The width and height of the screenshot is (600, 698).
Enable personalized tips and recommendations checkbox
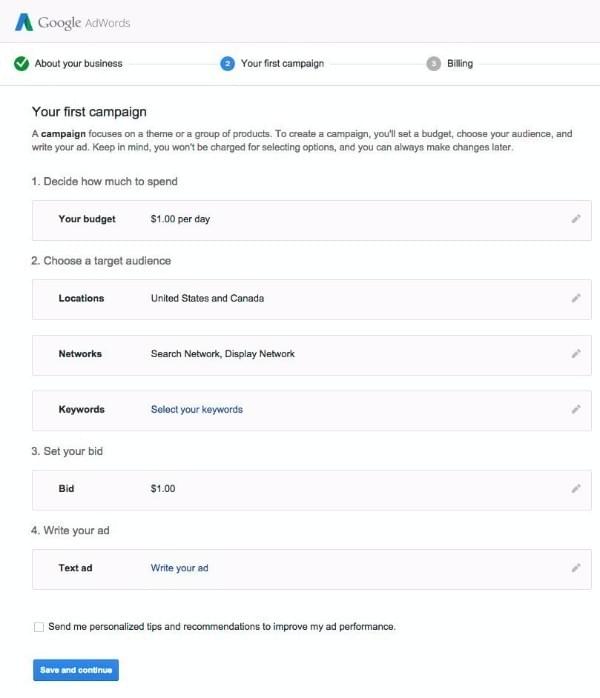[x=39, y=627]
